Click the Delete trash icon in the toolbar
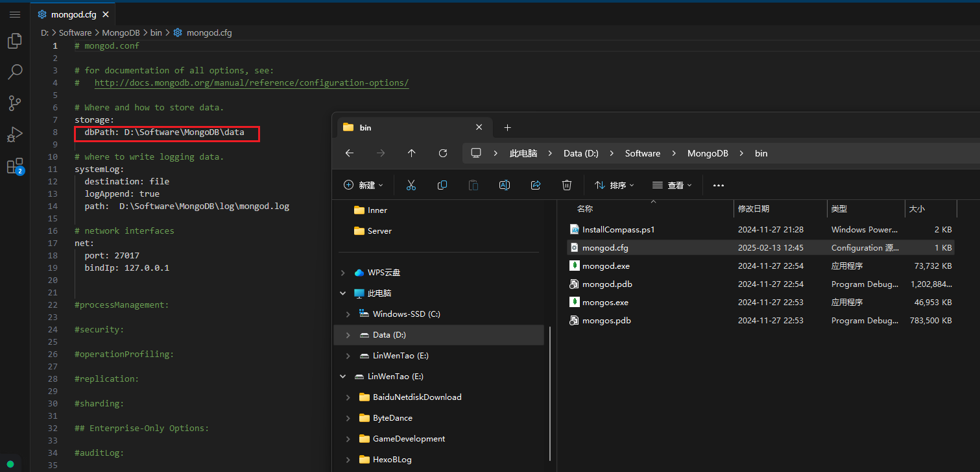Screen dimensions: 980x472 (x=566, y=185)
